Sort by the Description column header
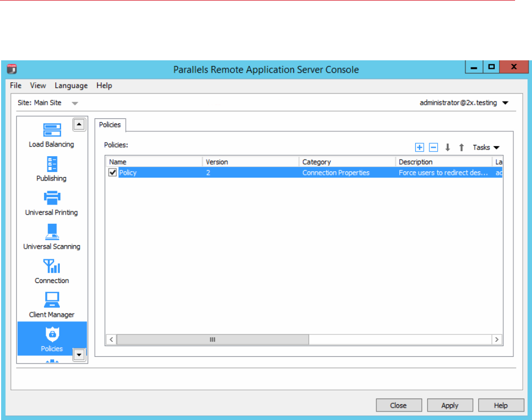 [443, 162]
